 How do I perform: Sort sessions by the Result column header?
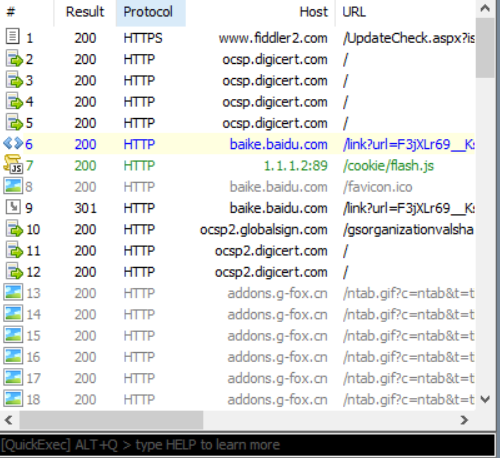tap(85, 12)
